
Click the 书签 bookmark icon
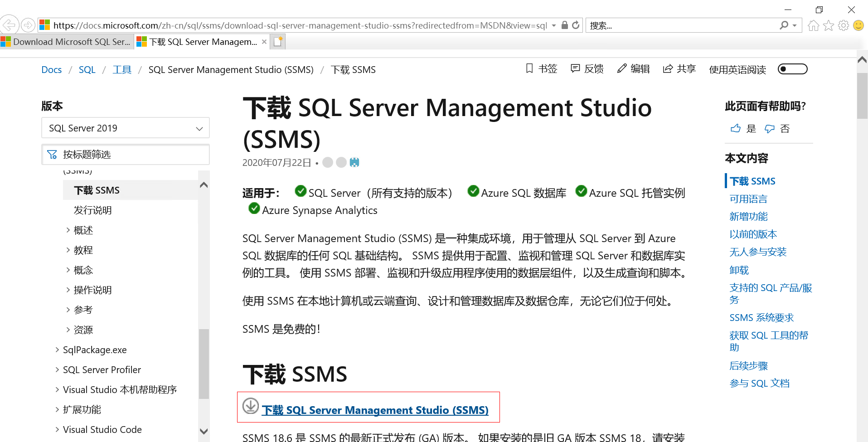[529, 68]
